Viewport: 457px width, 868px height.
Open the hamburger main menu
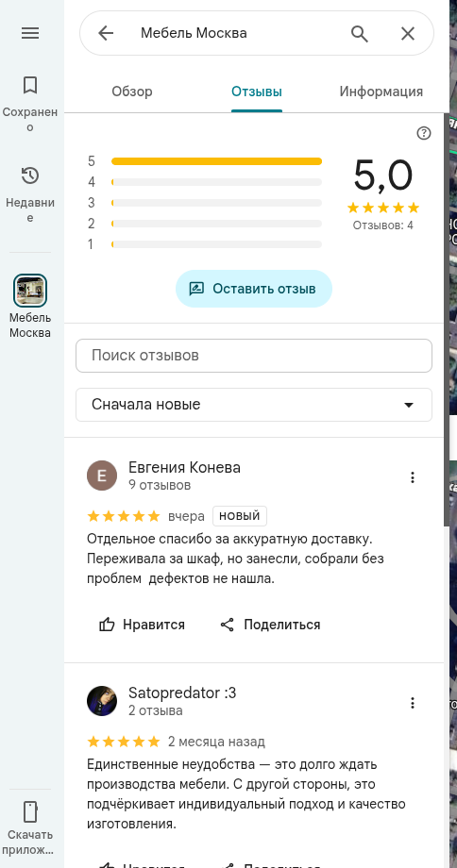[x=30, y=33]
